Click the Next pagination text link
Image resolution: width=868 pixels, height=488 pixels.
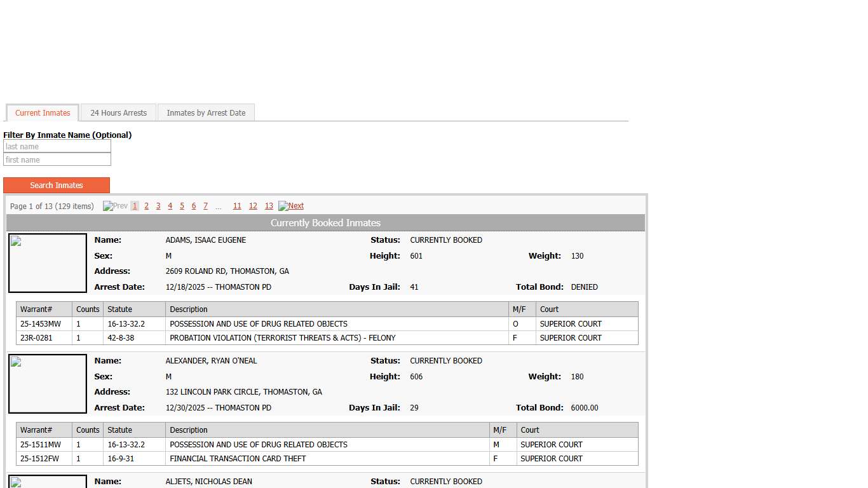(x=296, y=206)
